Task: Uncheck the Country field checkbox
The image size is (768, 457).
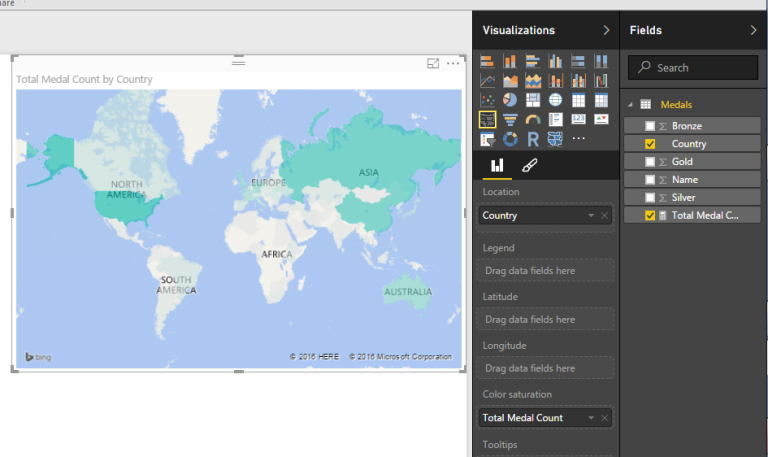Action: [x=650, y=144]
